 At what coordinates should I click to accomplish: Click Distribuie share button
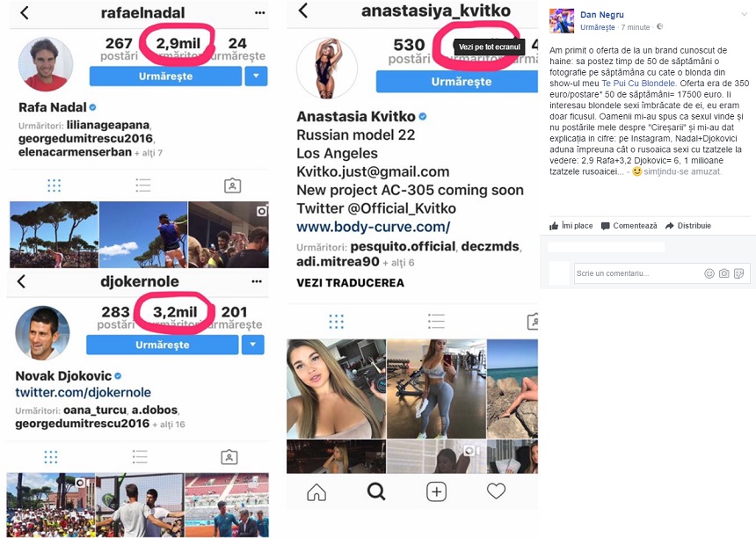(x=688, y=226)
